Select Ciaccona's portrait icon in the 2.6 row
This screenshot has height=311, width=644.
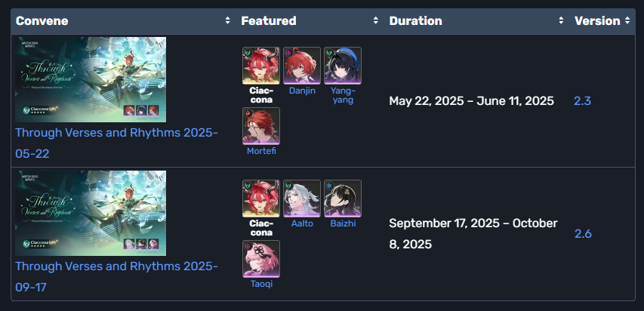point(260,199)
